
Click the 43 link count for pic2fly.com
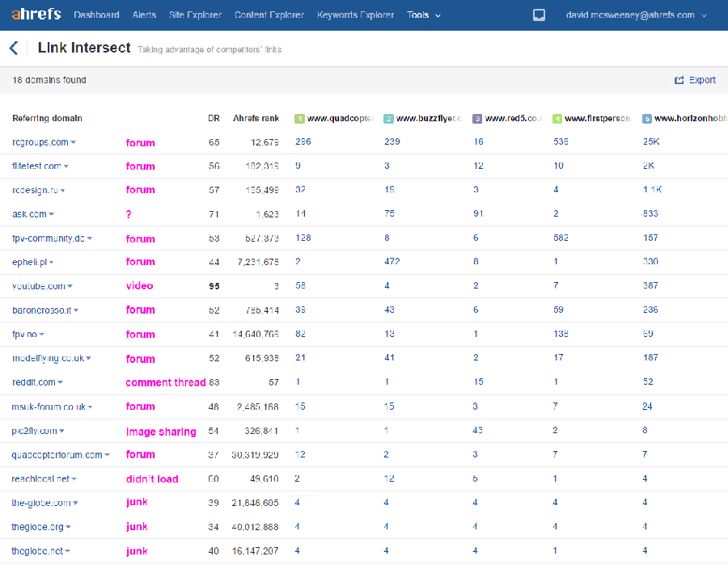pos(478,430)
